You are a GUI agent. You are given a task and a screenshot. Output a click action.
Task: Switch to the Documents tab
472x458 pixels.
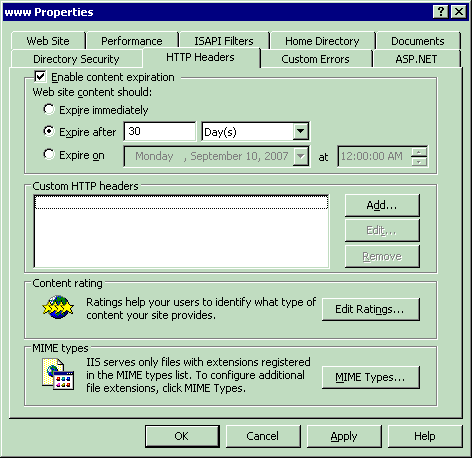pyautogui.click(x=417, y=41)
